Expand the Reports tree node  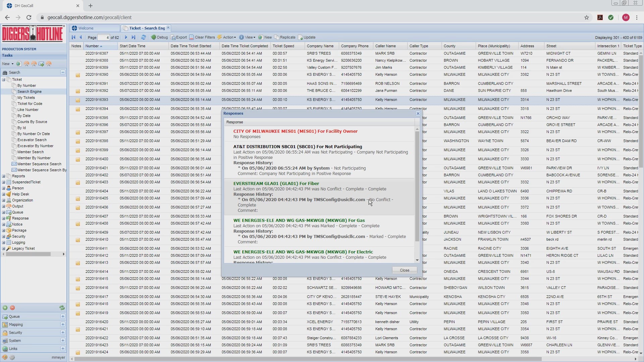coord(4,176)
